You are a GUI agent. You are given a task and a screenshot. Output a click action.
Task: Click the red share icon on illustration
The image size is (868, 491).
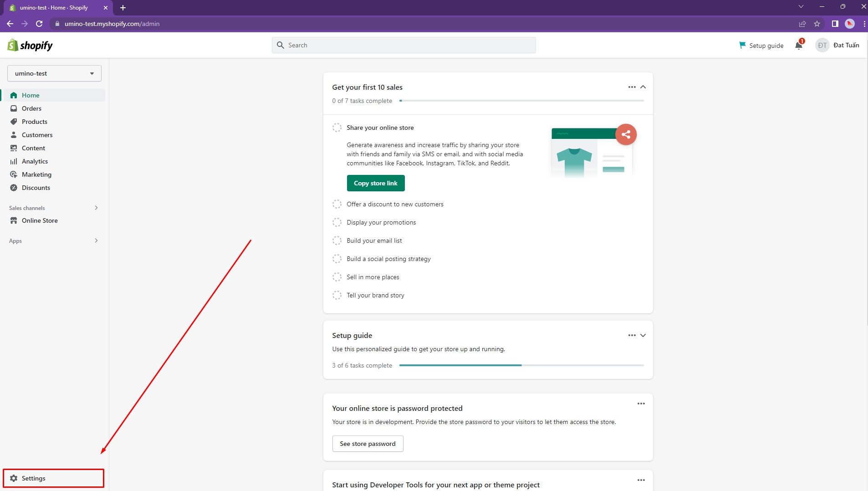click(626, 134)
